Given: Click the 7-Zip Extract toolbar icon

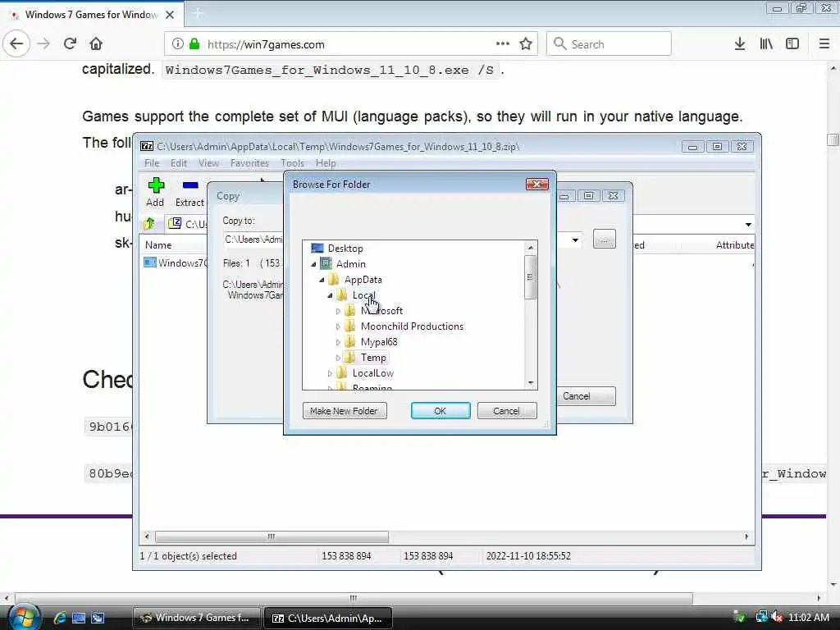Looking at the screenshot, I should coord(190,185).
